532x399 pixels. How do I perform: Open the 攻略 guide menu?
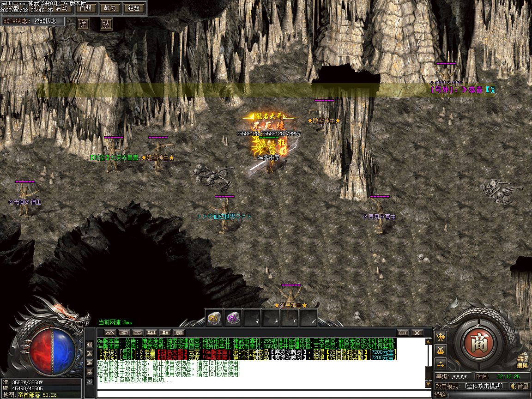click(x=13, y=8)
